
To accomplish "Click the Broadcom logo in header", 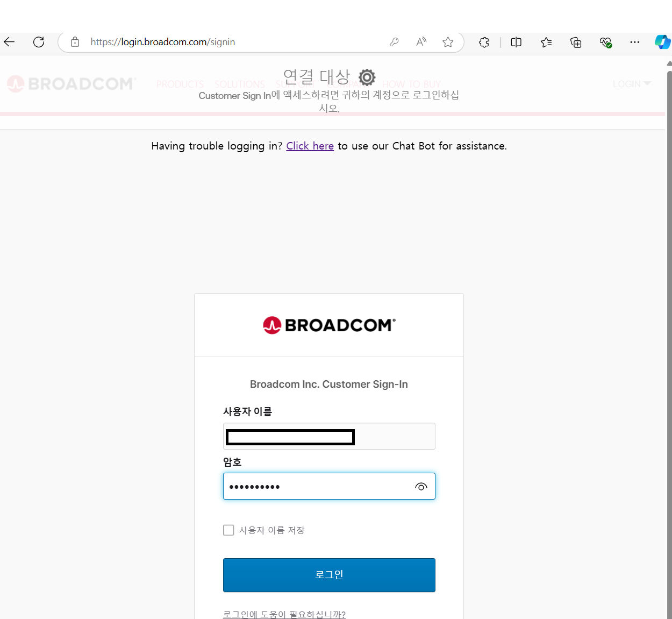I will [71, 84].
